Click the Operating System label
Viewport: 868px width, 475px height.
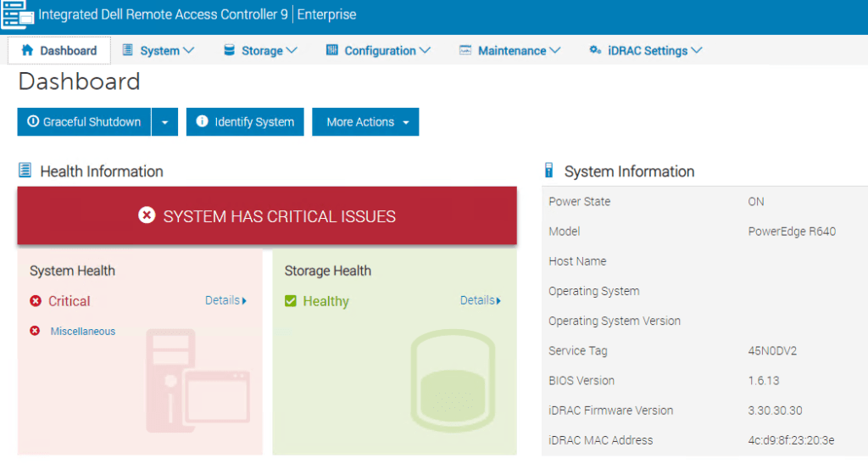(x=594, y=291)
